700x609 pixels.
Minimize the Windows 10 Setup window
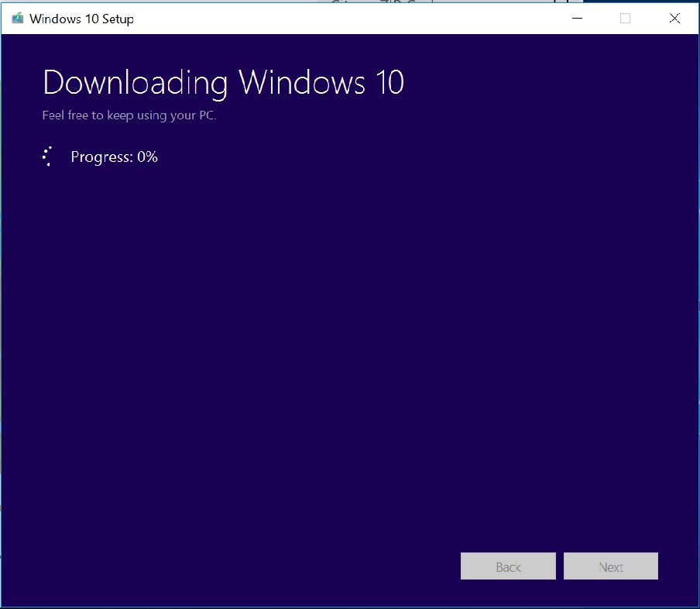coord(577,19)
